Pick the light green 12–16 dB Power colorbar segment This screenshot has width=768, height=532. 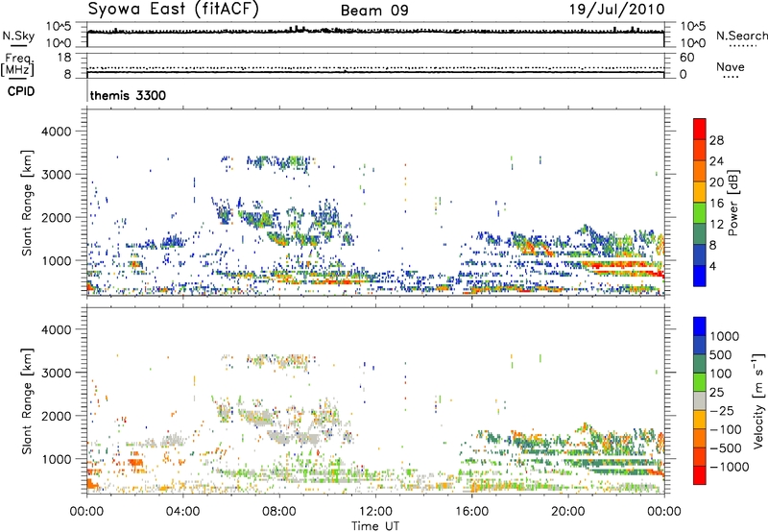(x=700, y=212)
